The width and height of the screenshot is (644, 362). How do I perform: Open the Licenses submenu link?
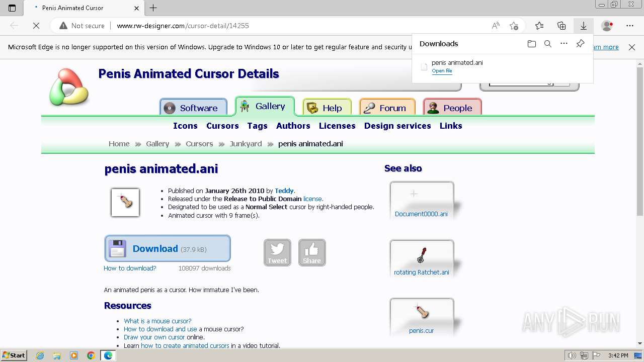click(337, 126)
